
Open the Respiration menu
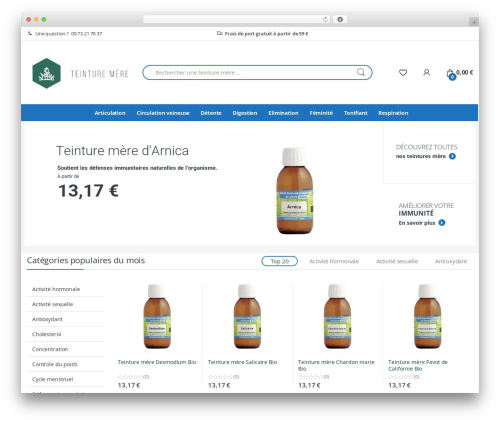pyautogui.click(x=393, y=113)
